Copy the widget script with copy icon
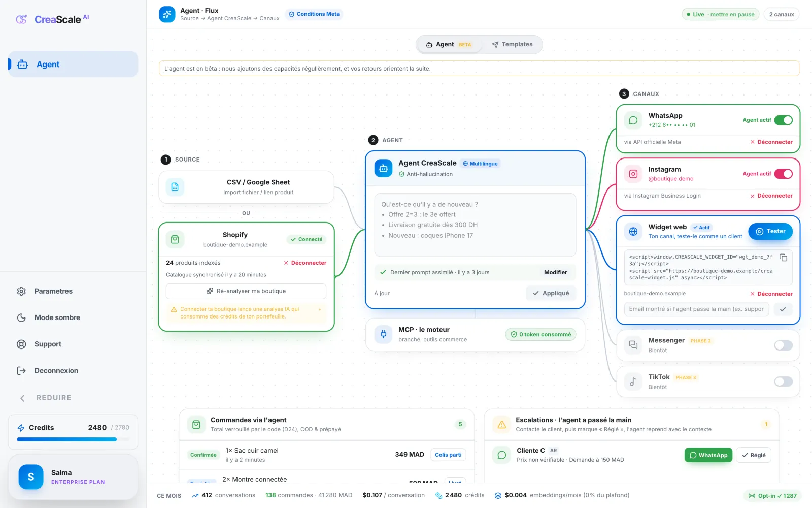Screen dimensions: 812x508 pos(784,258)
